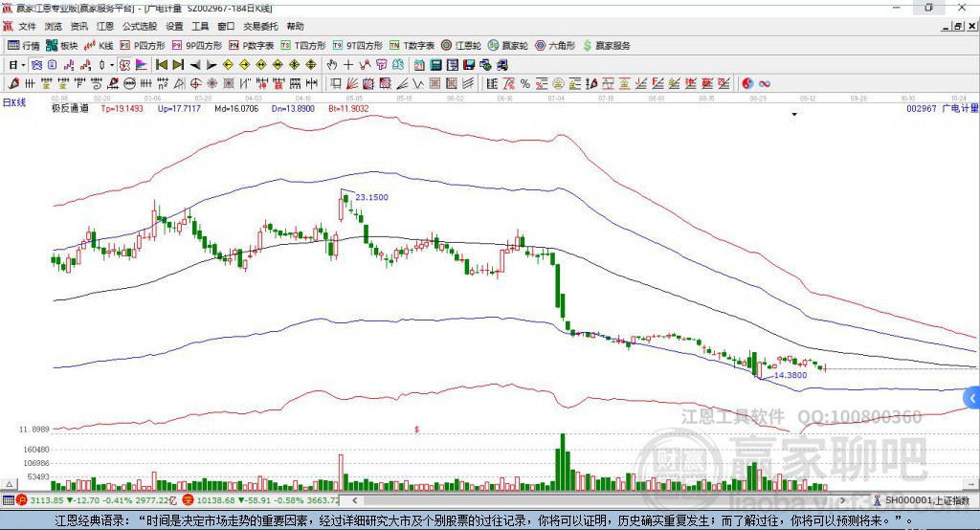Click the red floppy-disk save icon
The image size is (980, 530).
click(469, 65)
